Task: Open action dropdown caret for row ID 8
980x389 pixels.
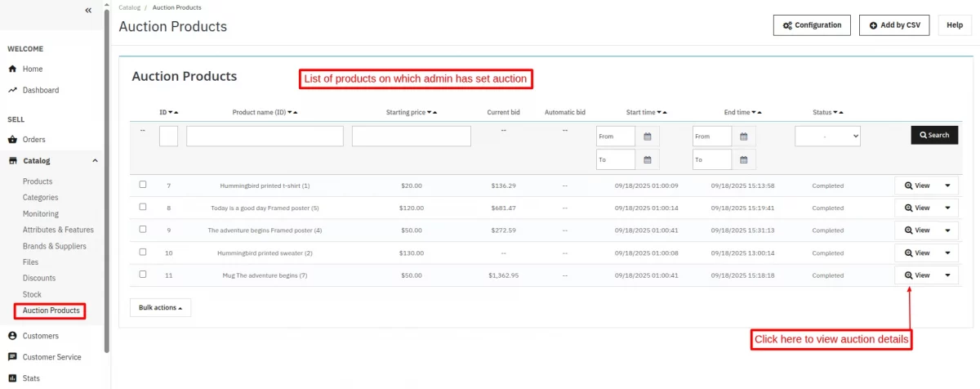Action: tap(947, 208)
